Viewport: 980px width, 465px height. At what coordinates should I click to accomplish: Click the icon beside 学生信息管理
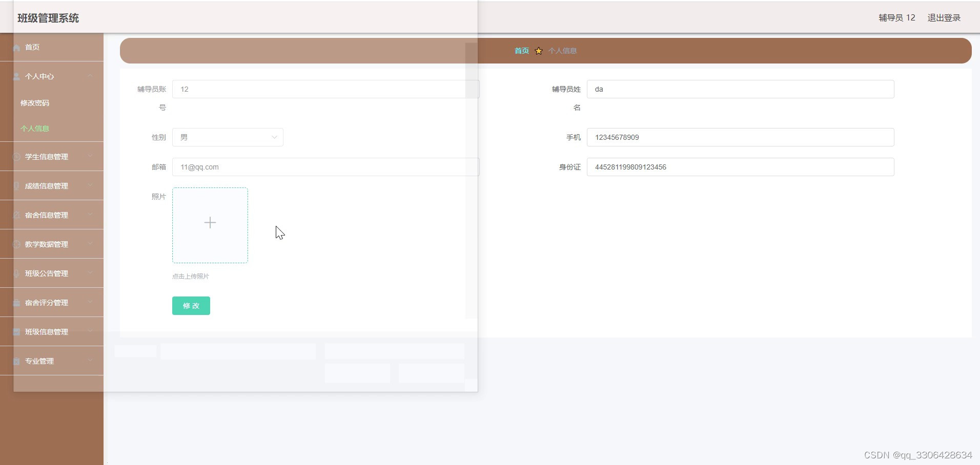[x=16, y=157]
